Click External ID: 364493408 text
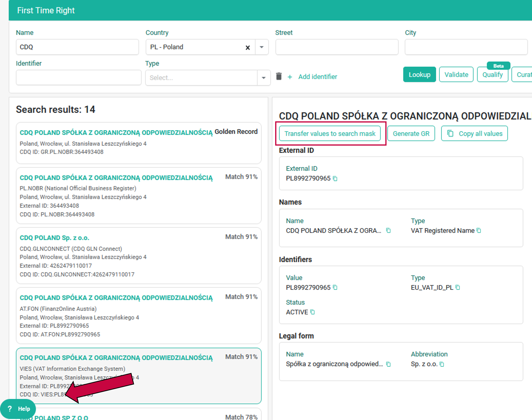 [49, 206]
